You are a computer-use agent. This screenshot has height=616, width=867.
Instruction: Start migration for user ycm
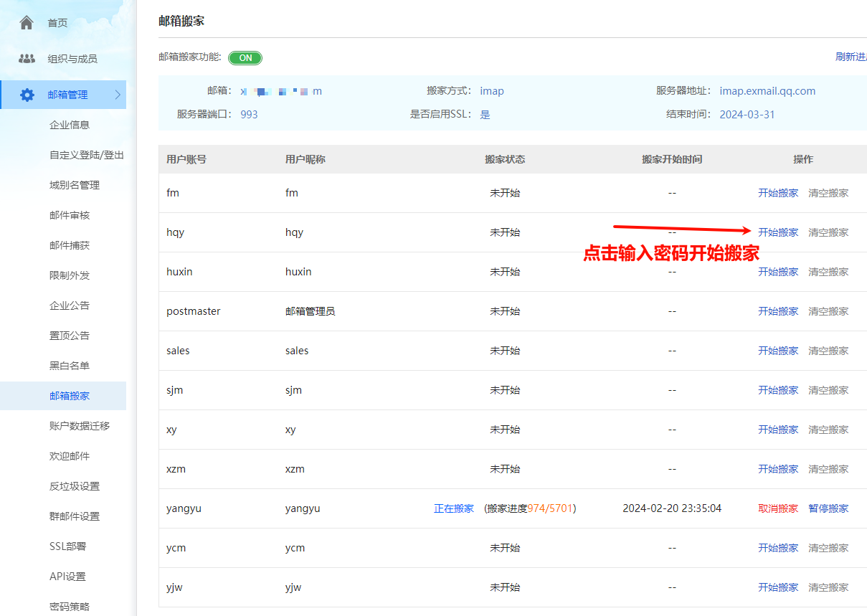pyautogui.click(x=778, y=548)
